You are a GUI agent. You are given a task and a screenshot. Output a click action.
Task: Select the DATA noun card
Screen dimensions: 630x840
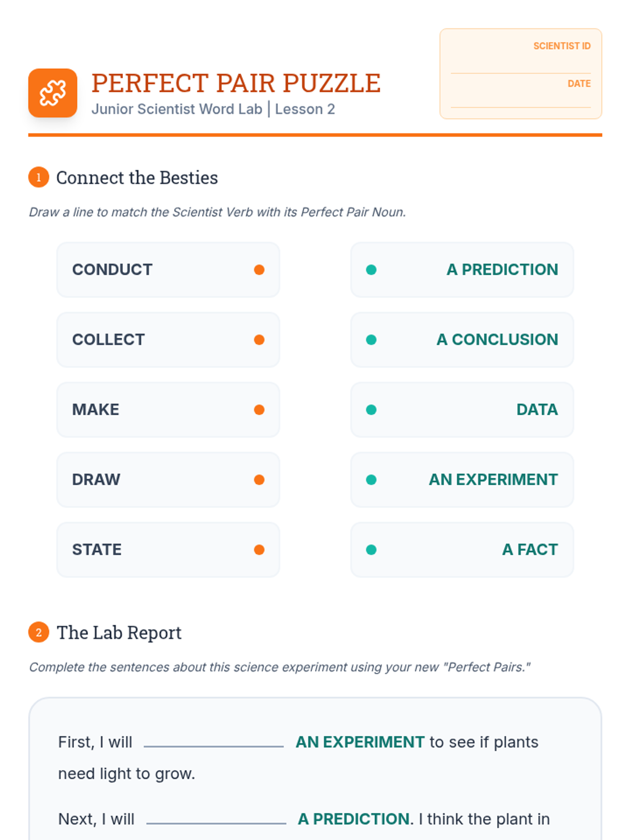point(462,409)
